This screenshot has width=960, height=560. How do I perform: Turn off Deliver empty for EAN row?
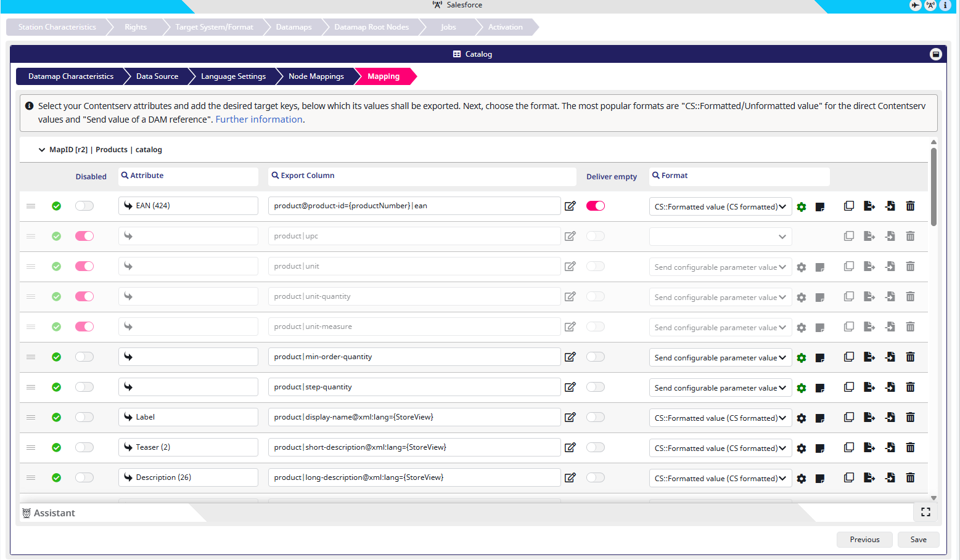click(x=596, y=206)
